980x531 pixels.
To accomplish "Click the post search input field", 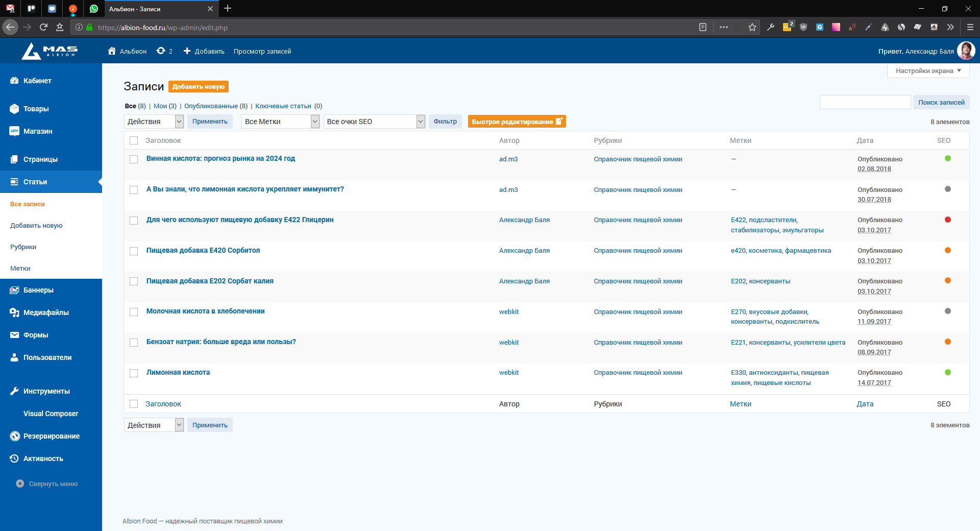I will pos(865,102).
